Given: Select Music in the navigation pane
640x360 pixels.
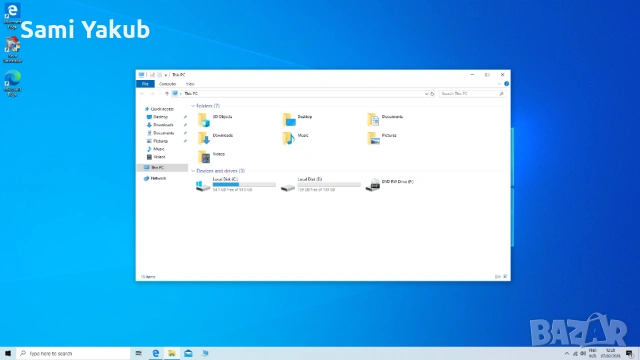Looking at the screenshot, I should click(156, 149).
